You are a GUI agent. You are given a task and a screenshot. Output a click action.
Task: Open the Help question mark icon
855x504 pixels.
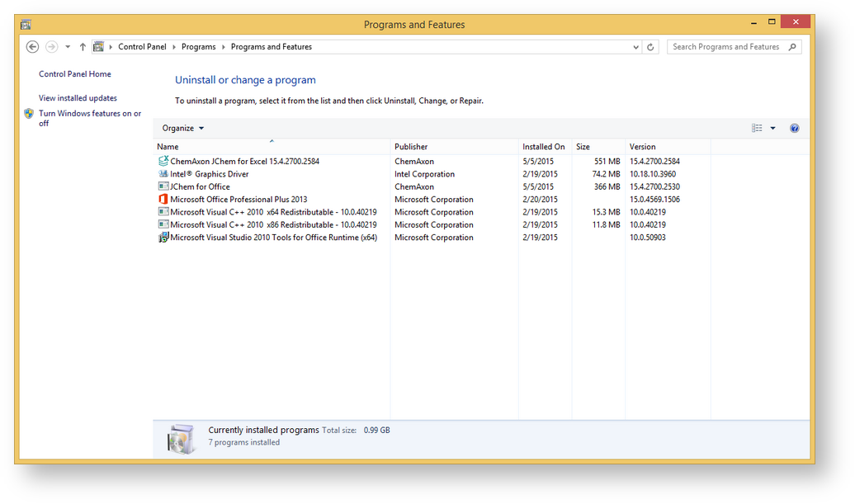click(794, 128)
